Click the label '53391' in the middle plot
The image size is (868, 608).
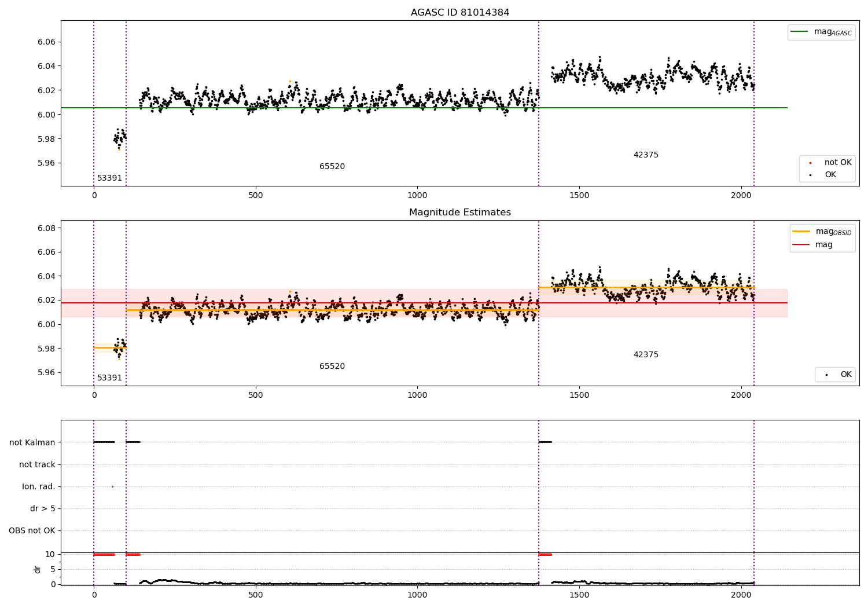click(109, 378)
